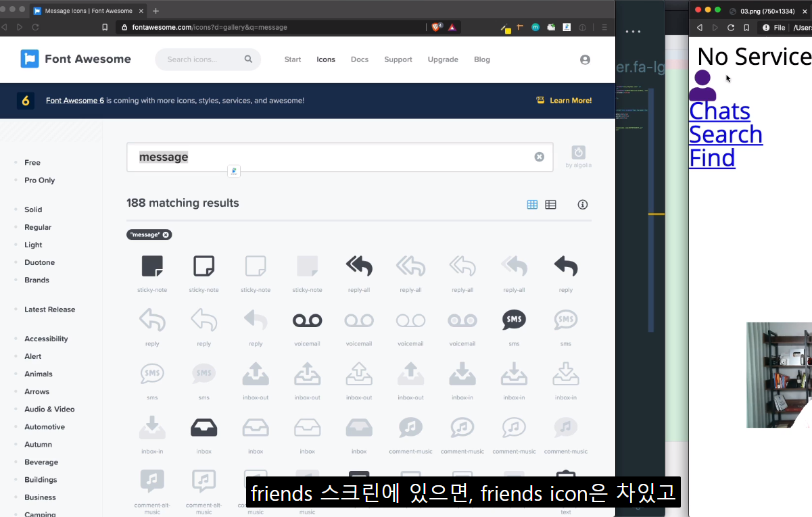Open the Find link in 03.png window
Image resolution: width=812 pixels, height=517 pixels.
tap(712, 158)
